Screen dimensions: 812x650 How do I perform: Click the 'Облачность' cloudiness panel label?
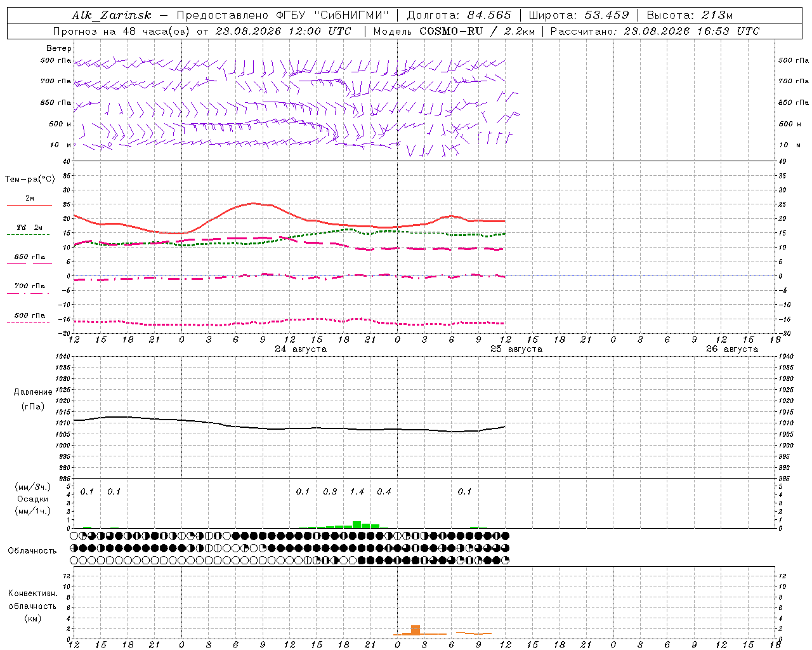pyautogui.click(x=32, y=550)
